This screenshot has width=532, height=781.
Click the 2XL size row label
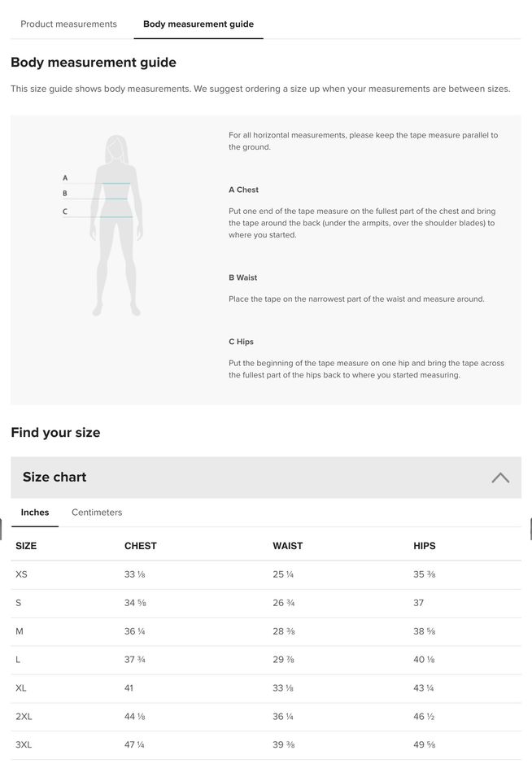24,716
